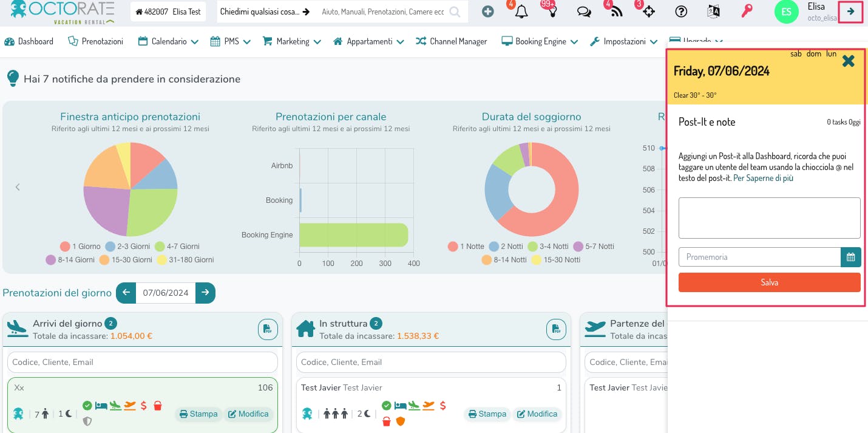Expand the Calendario menu
This screenshot has height=433, width=868.
[168, 41]
